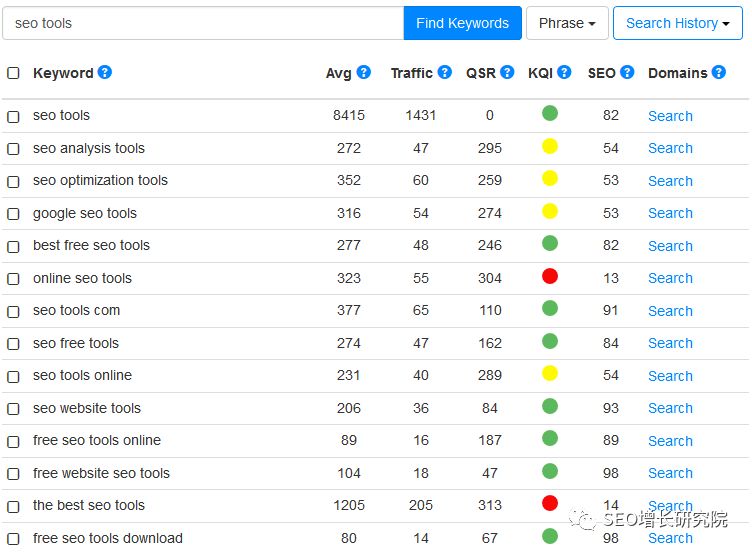The width and height of the screenshot is (752, 552).
Task: Open the Phrase match type dropdown
Action: (x=567, y=23)
